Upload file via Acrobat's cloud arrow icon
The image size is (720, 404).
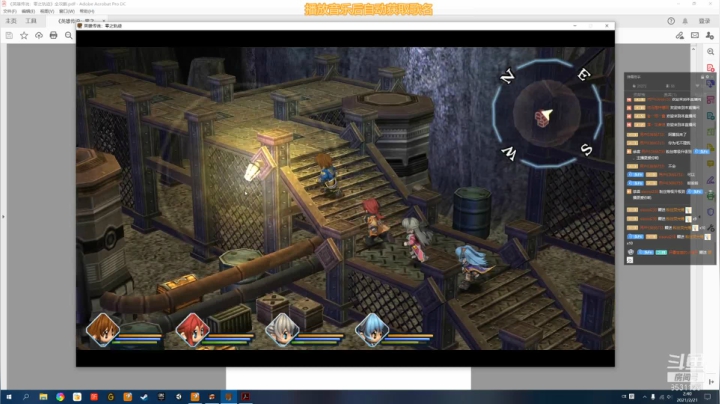click(39, 35)
